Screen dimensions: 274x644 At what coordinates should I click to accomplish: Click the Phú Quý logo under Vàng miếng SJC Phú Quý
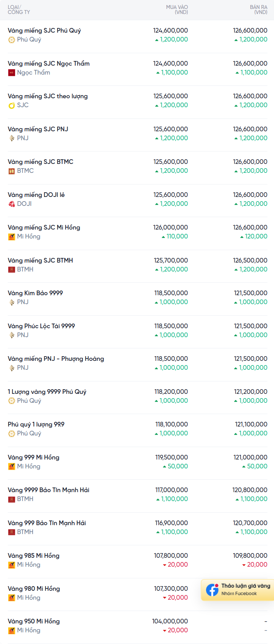tap(12, 40)
